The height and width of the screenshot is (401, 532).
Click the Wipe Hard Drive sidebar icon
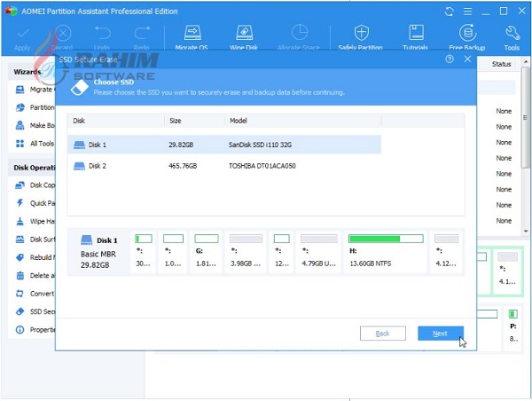pyautogui.click(x=20, y=221)
